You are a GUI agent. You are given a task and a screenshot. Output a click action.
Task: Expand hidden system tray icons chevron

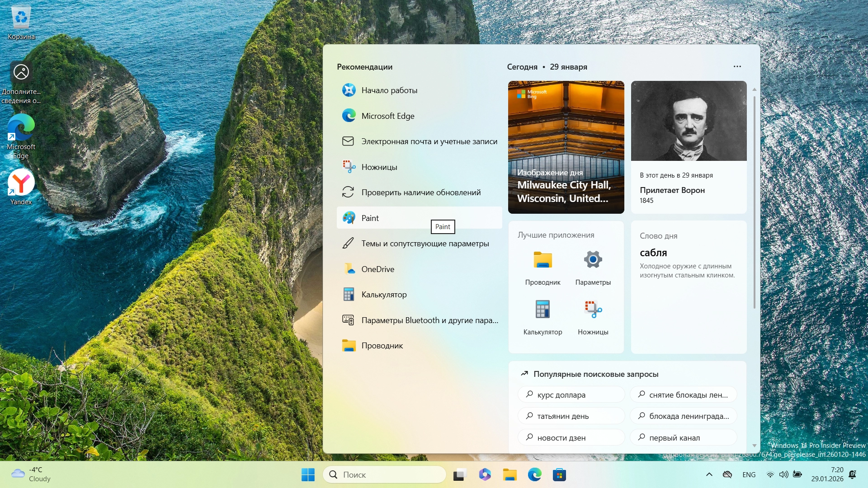[709, 474]
